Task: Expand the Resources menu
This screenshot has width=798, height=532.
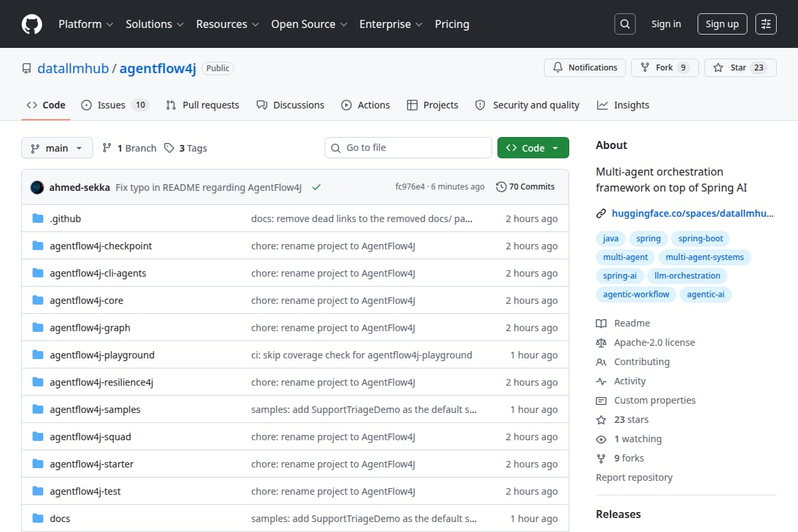Action: coord(227,24)
